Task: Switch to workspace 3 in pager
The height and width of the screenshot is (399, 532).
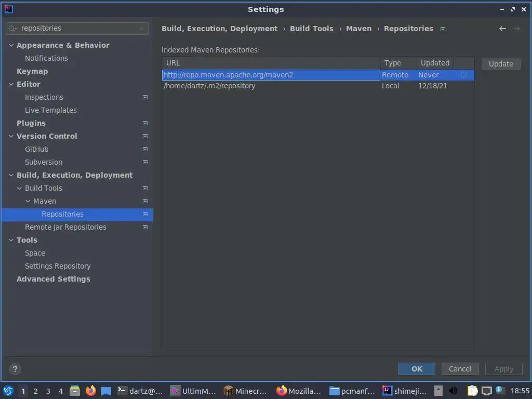Action: (x=48, y=391)
